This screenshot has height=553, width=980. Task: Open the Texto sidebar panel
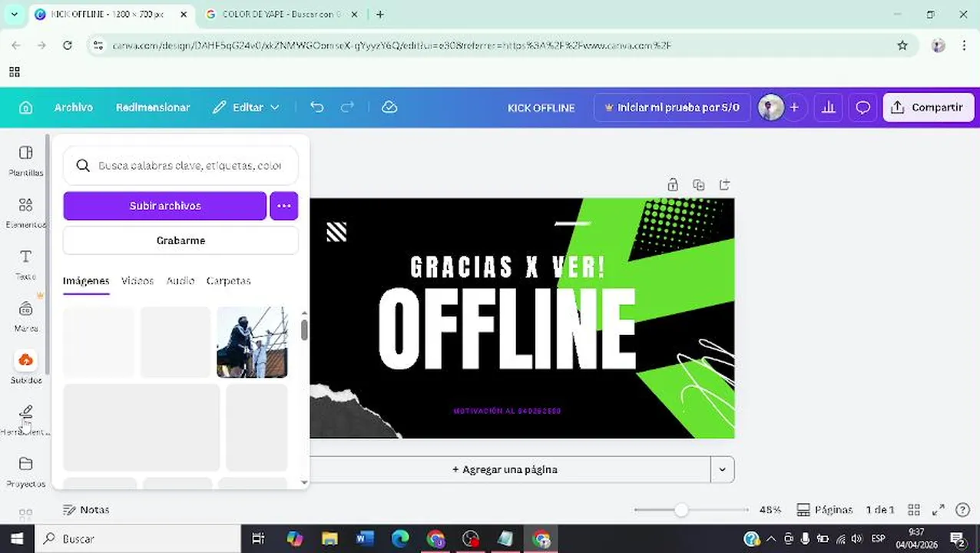point(26,264)
